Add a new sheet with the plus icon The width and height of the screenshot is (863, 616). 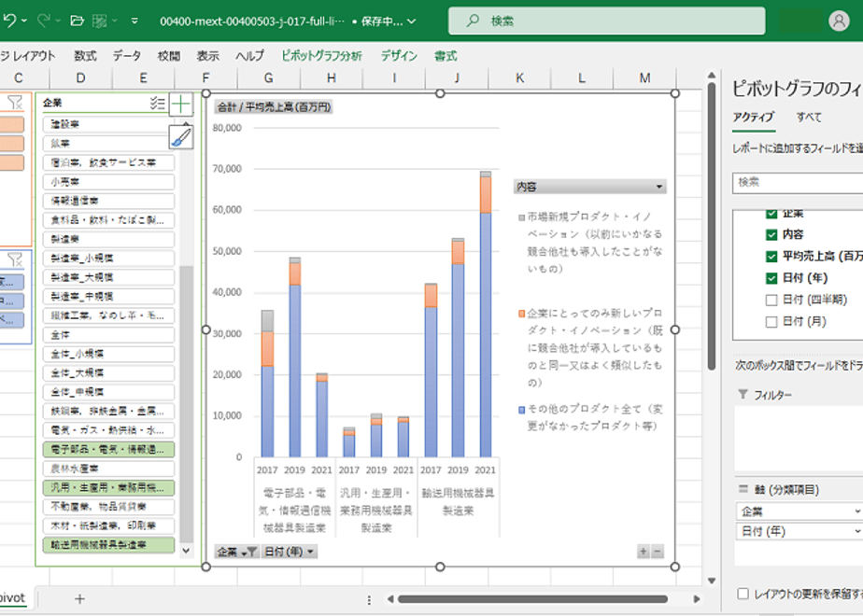[79, 598]
